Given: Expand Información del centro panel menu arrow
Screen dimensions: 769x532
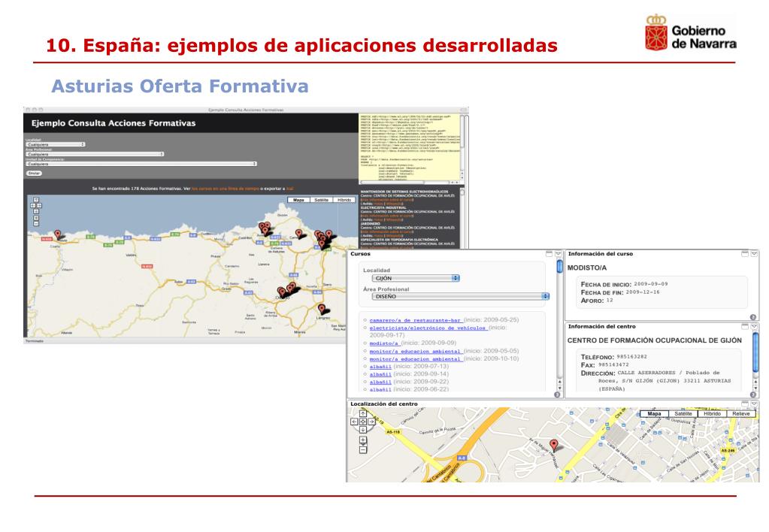Looking at the screenshot, I should pos(754,327).
